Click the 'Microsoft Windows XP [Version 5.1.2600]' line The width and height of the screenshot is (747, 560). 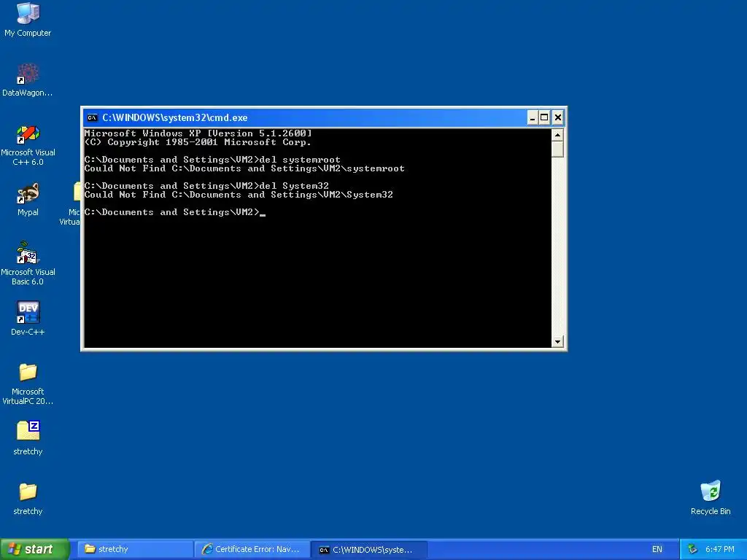pos(198,133)
